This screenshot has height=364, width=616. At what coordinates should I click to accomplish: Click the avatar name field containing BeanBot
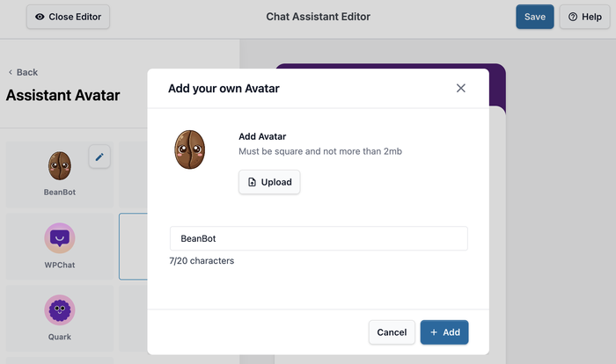[x=319, y=238]
